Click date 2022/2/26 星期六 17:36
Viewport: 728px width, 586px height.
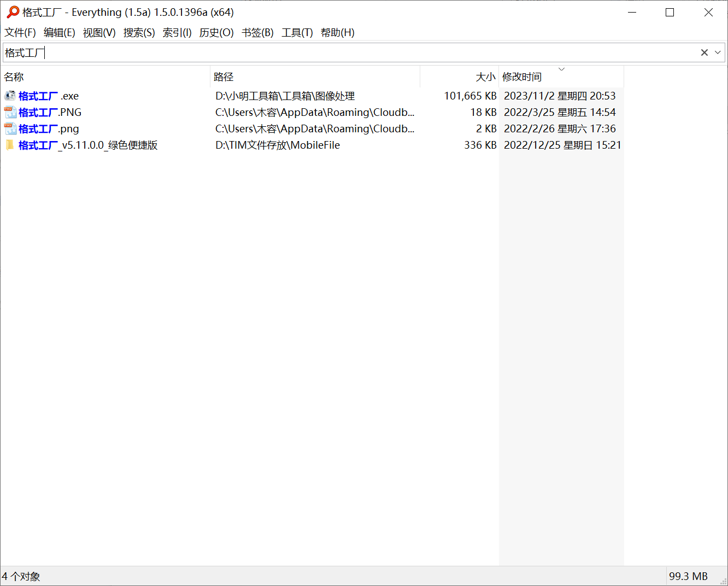point(560,129)
